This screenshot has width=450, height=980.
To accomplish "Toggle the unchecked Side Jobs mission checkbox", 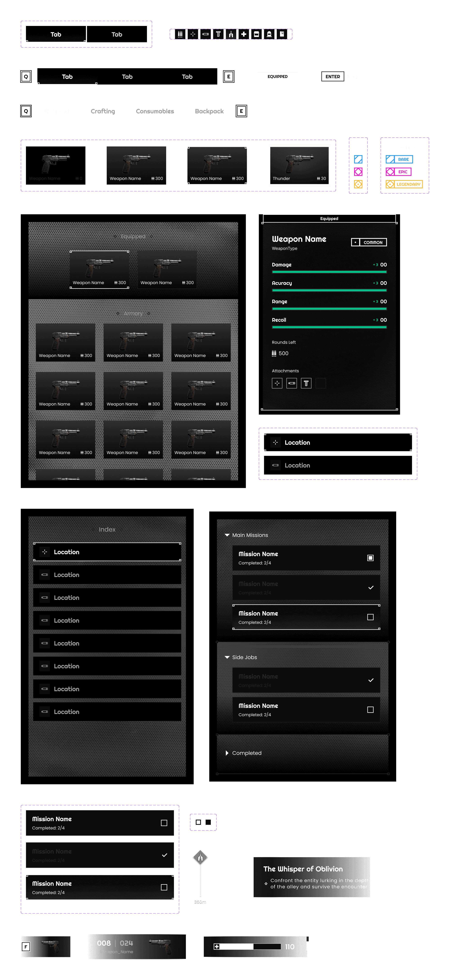I will (370, 709).
